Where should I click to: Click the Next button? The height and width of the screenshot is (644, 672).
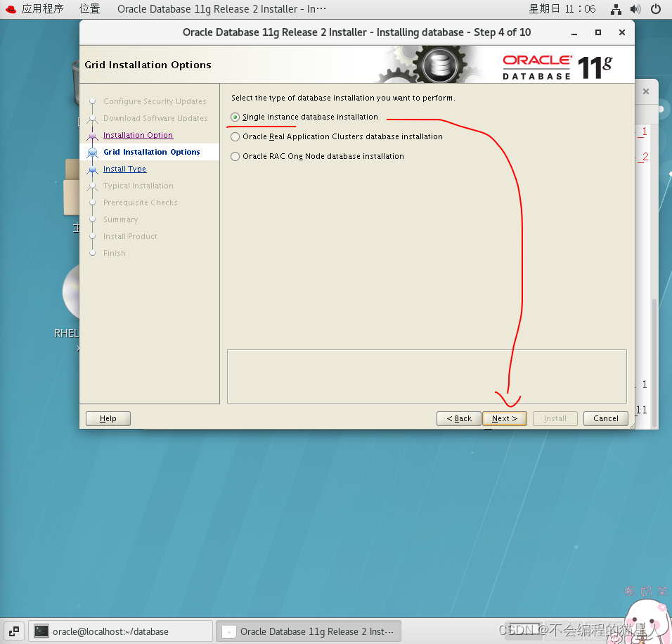[505, 418]
